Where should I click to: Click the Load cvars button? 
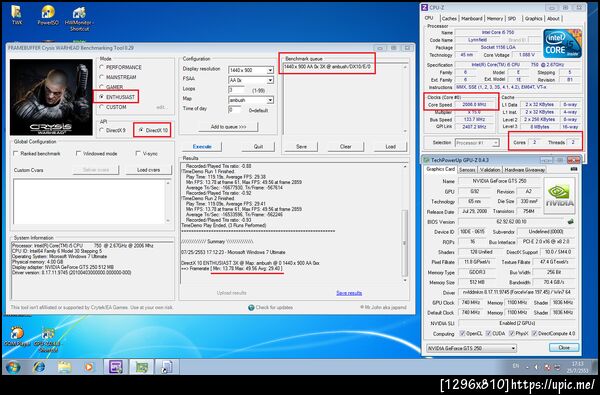point(148,170)
